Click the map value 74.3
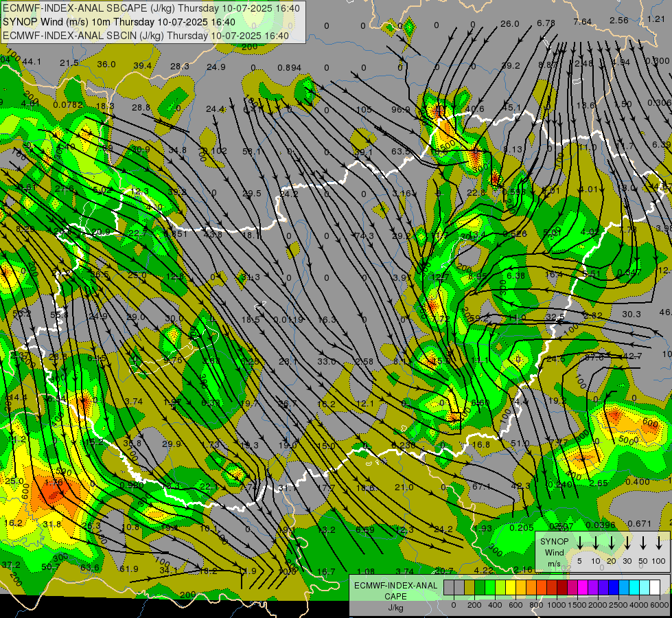 364,236
